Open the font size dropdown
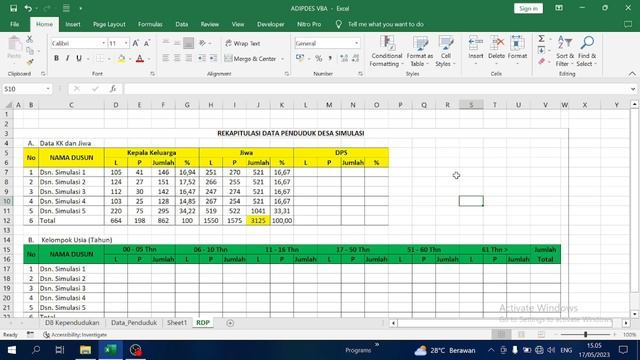 pyautogui.click(x=126, y=43)
